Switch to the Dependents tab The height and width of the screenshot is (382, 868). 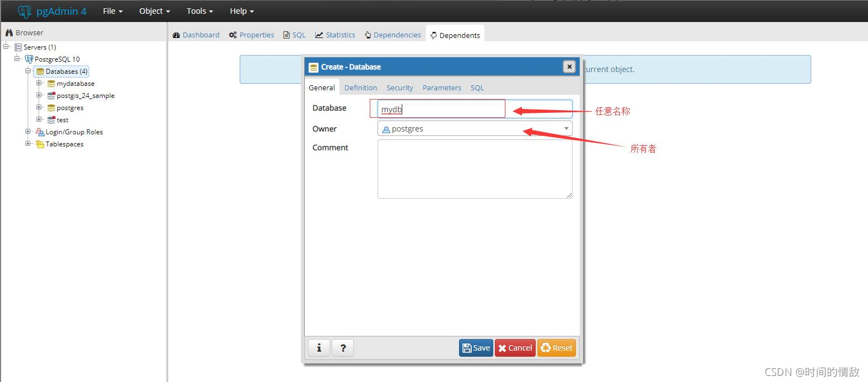(x=455, y=35)
